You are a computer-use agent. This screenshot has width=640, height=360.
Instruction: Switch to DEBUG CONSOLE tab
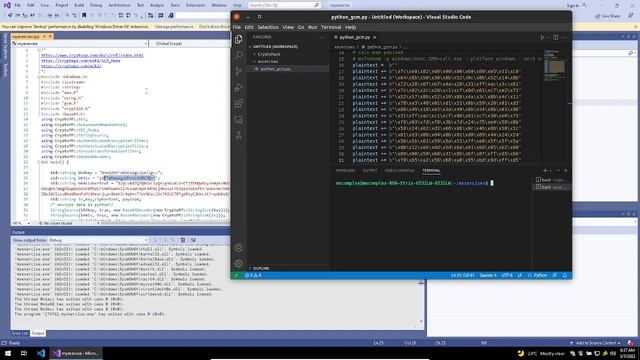click(399, 171)
